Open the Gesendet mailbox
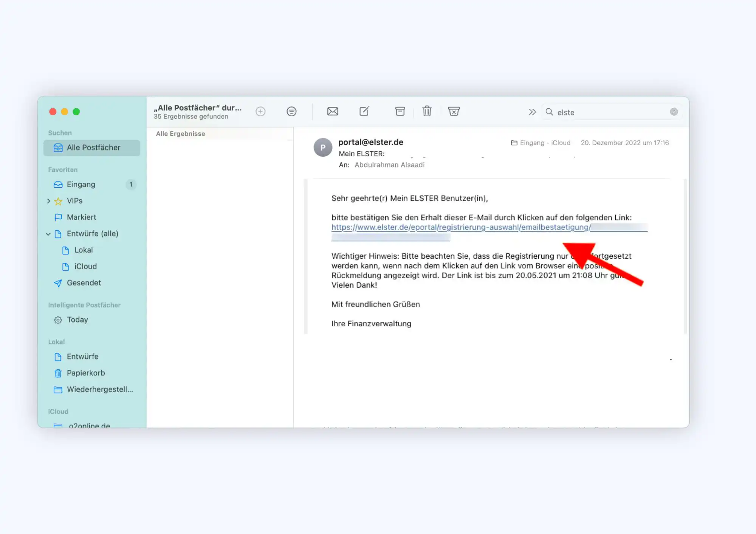Screen dimensions: 756x534 [84, 283]
